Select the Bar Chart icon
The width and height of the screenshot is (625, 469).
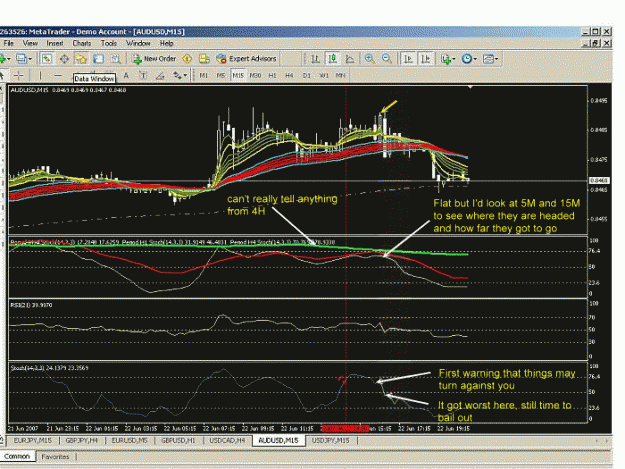pyautogui.click(x=315, y=59)
